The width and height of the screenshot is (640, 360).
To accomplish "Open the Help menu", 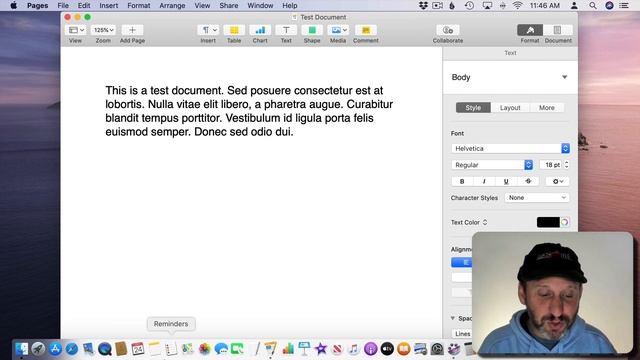I will click(290, 5).
